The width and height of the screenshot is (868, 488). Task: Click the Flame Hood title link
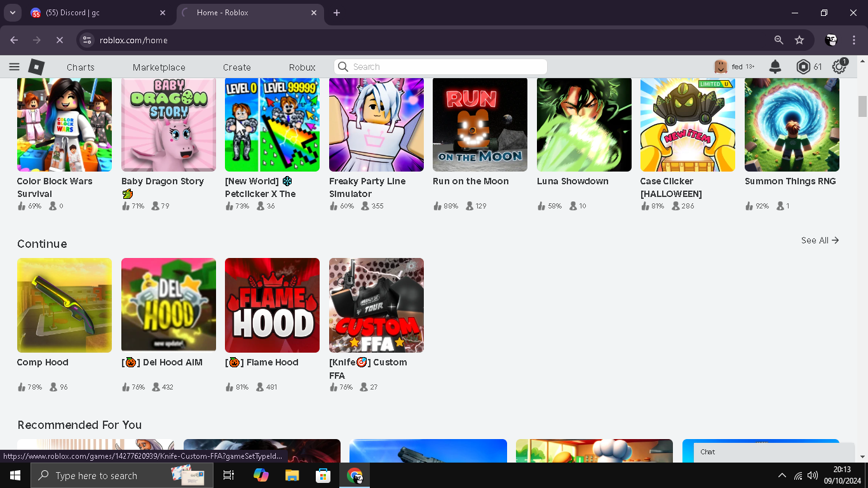click(x=262, y=362)
